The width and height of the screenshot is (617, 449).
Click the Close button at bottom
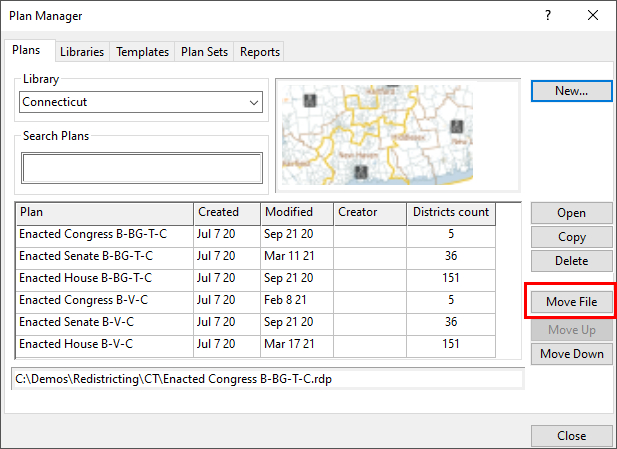pos(571,436)
